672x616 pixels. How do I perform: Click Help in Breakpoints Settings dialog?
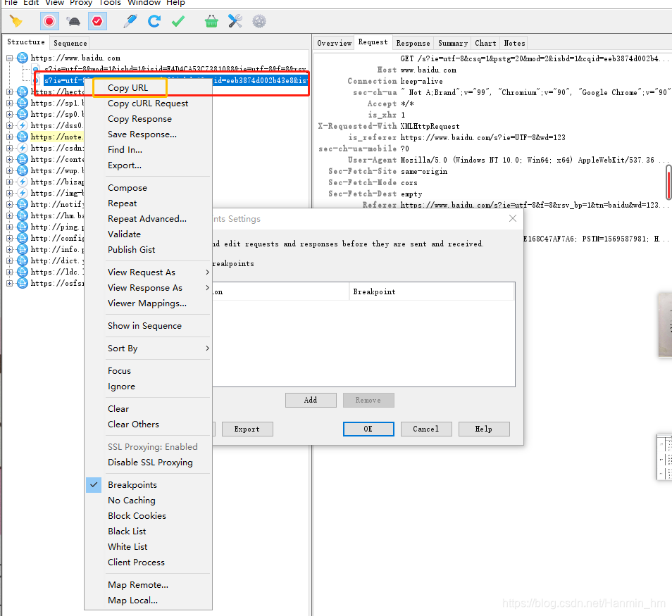(x=484, y=429)
